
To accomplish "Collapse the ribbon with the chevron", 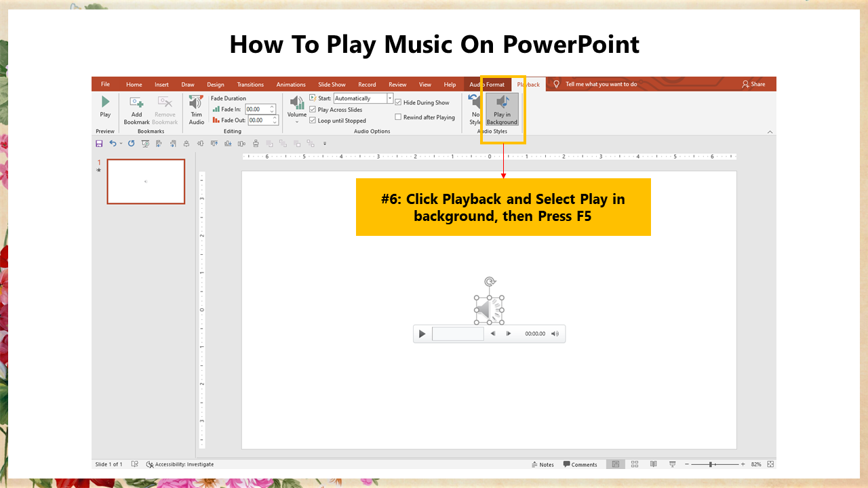I will click(x=770, y=131).
